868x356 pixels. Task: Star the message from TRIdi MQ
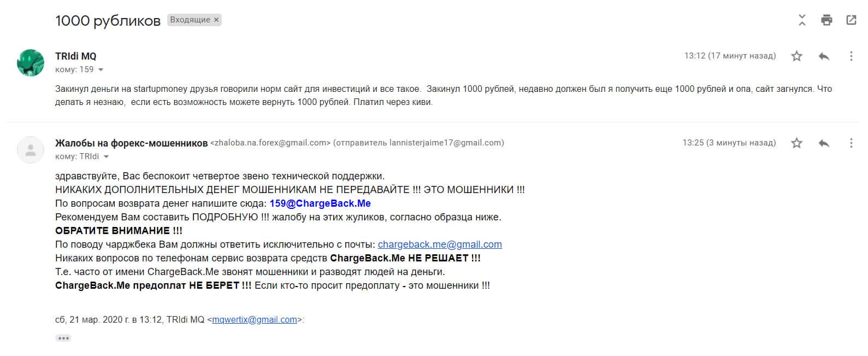pyautogui.click(x=797, y=56)
